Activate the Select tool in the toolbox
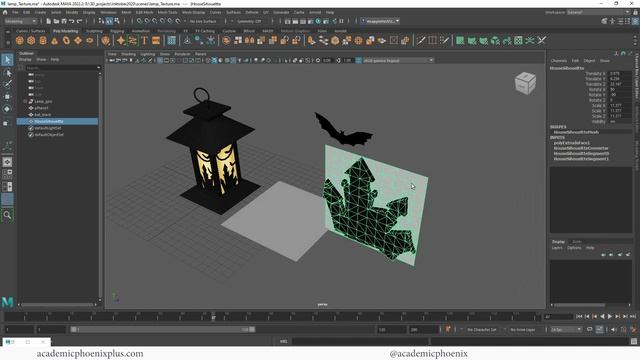640x360 pixels. [7, 60]
